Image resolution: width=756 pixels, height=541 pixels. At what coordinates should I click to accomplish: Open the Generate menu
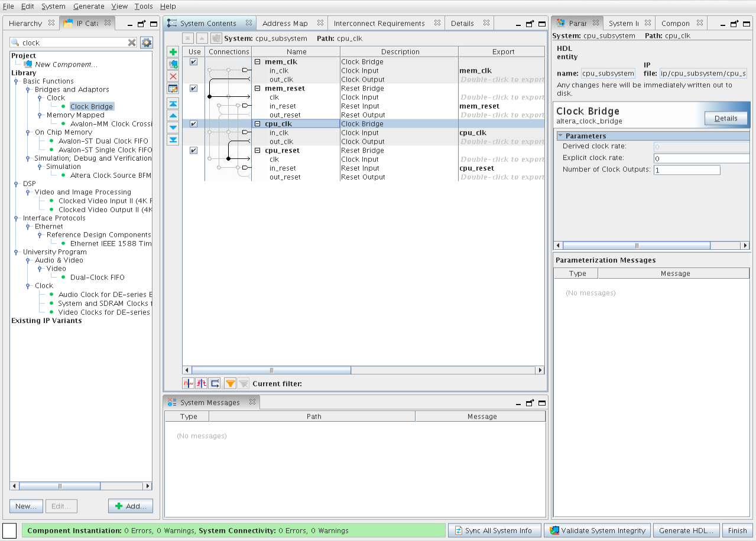pyautogui.click(x=89, y=6)
